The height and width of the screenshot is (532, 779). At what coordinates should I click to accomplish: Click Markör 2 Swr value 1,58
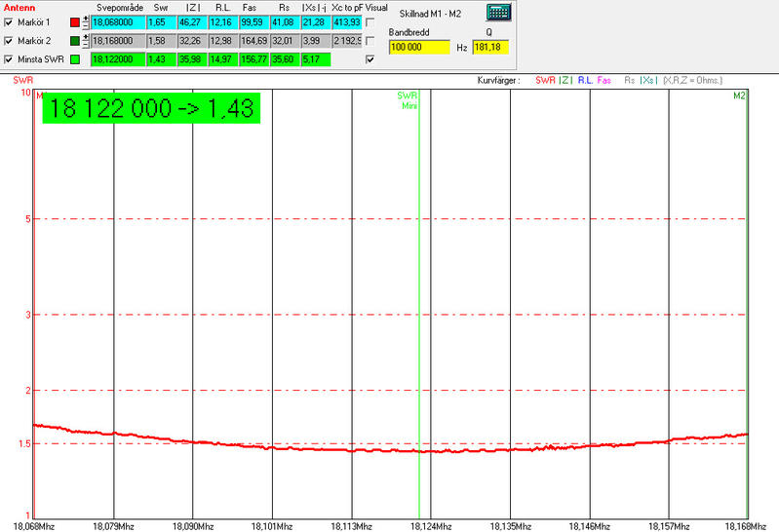(162, 41)
